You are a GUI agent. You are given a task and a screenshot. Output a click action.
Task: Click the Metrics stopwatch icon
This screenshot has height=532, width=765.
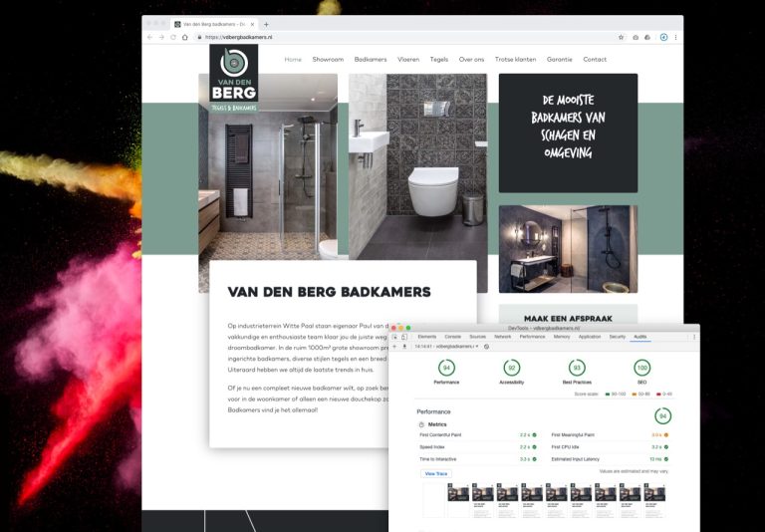421,424
